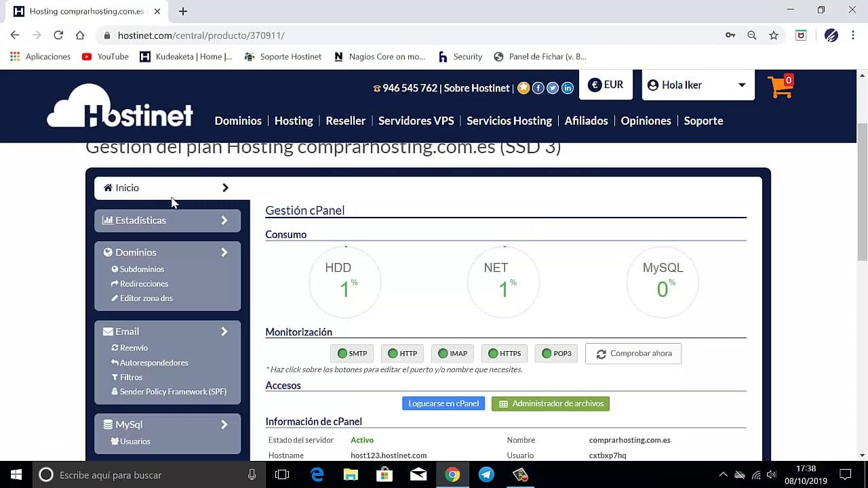Open Filtros in Email sidebar
Image resolution: width=868 pixels, height=488 pixels.
(x=127, y=377)
